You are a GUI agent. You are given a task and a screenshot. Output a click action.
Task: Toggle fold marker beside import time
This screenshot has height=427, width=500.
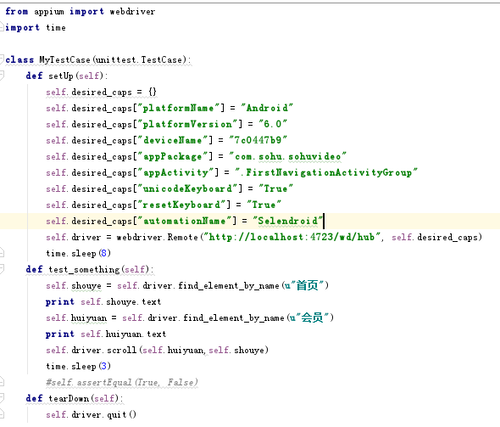[1, 27]
